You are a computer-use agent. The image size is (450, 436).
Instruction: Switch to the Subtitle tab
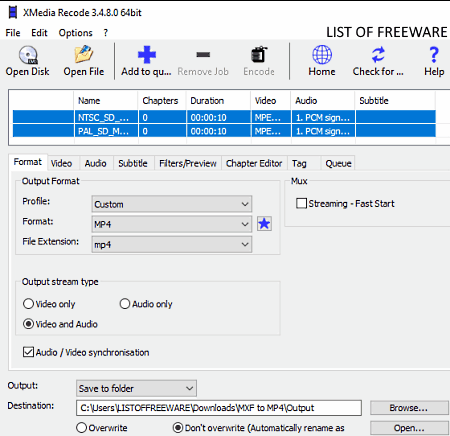pos(133,163)
